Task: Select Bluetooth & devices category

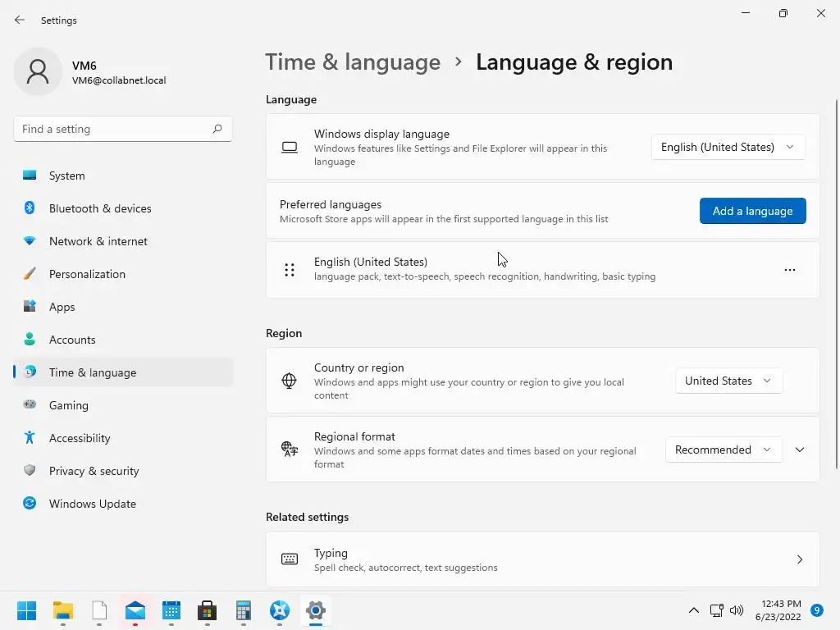Action: [123, 208]
